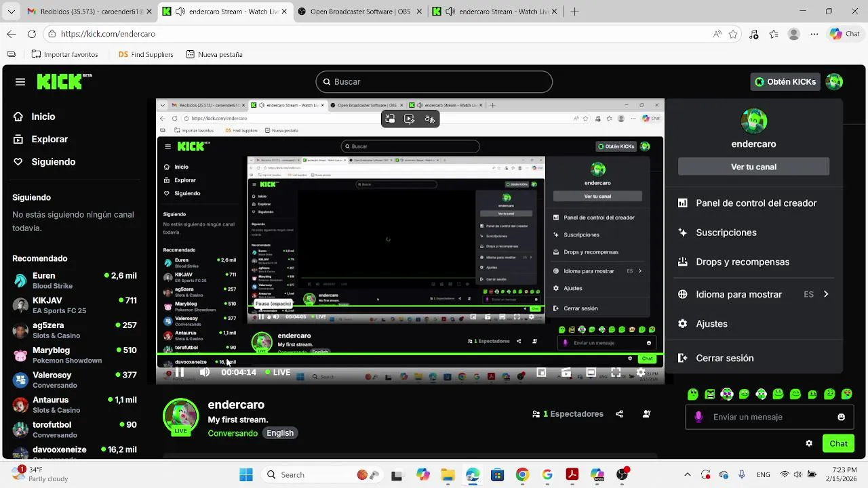Click the Enviar un mensaje chat field
This screenshot has height=488, width=868.
tap(770, 418)
